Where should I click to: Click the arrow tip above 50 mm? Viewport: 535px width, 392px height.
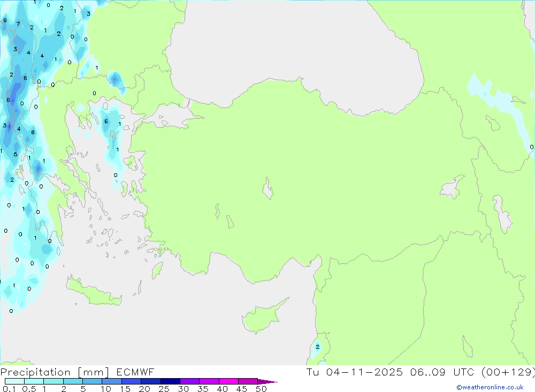pos(267,382)
